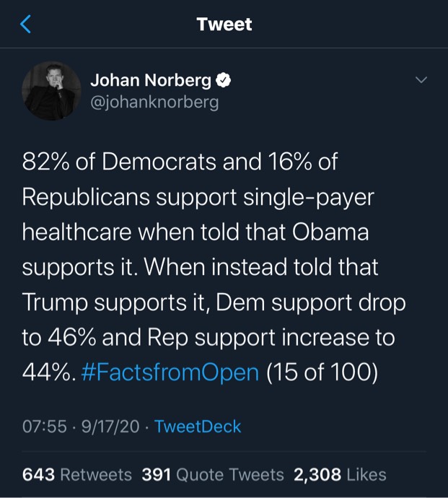Expand the tweet options chevron menu
Image resolution: width=448 pixels, height=498 pixels.
421,79
